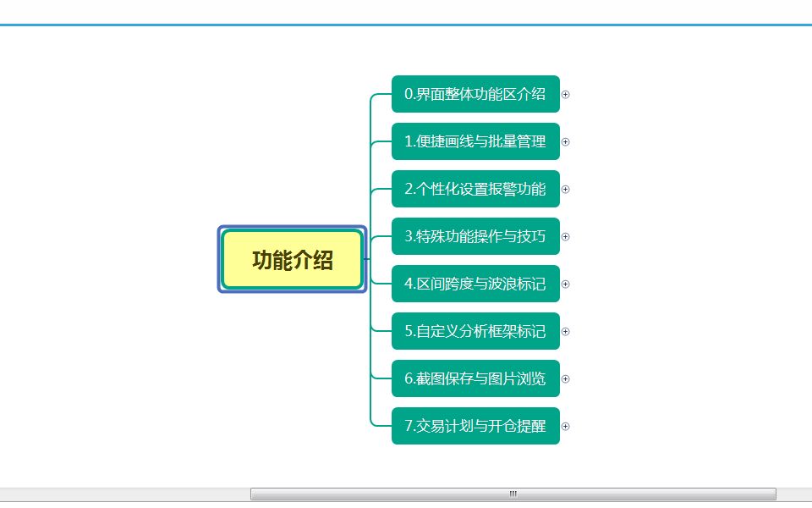This screenshot has width=812, height=508.
Task: Select the "2.个性化设置报警功能" node
Action: pyautogui.click(x=476, y=190)
